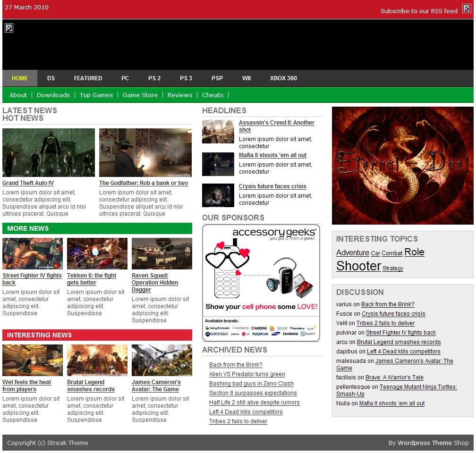Open 'Brutal Legend smashes records' news title
This screenshot has height=453, width=476.
(x=91, y=386)
